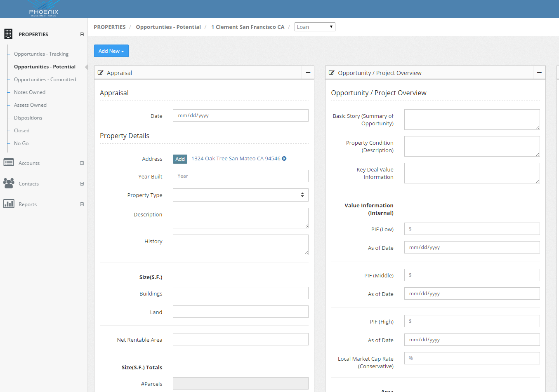This screenshot has height=392, width=559.
Task: Click the Basic Story summary textarea
Action: (x=472, y=120)
